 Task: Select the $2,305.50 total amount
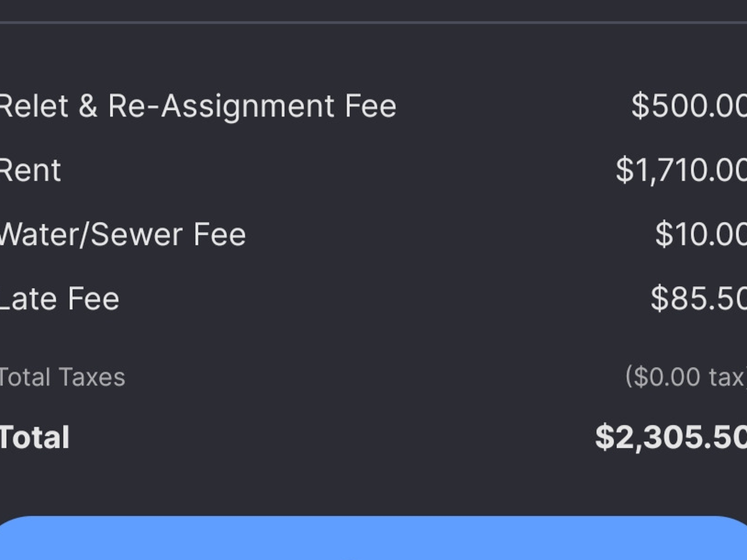tap(670, 437)
